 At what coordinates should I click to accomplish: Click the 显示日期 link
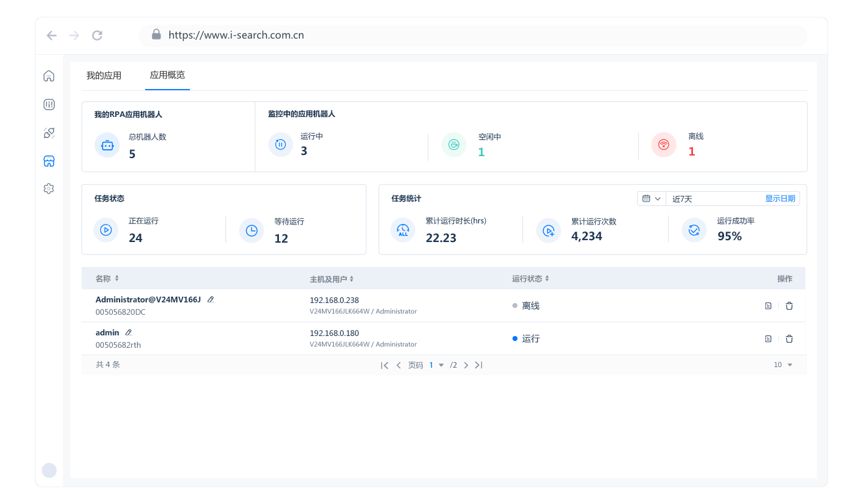[780, 198]
